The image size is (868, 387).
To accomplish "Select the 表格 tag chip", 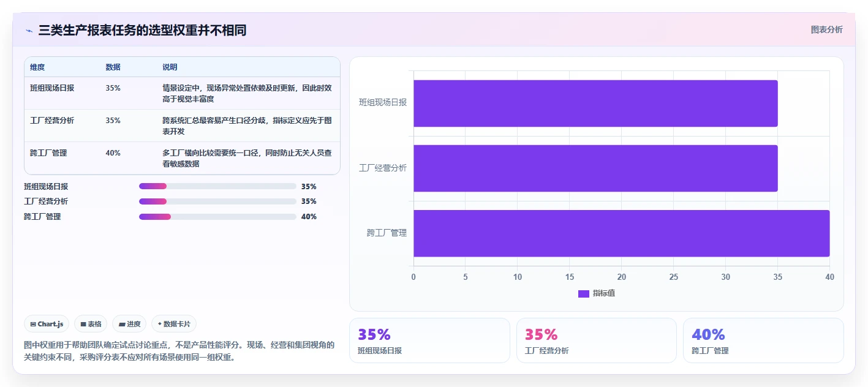I will tap(91, 324).
